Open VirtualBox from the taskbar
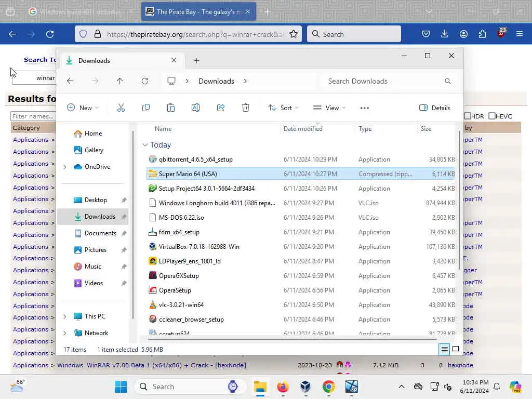This screenshot has width=532, height=399. click(x=305, y=387)
